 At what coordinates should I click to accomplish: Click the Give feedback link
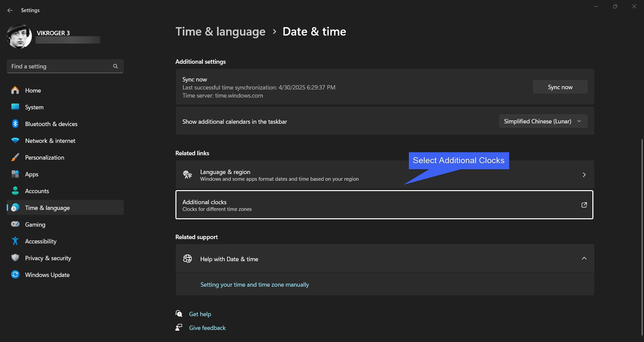click(x=207, y=328)
